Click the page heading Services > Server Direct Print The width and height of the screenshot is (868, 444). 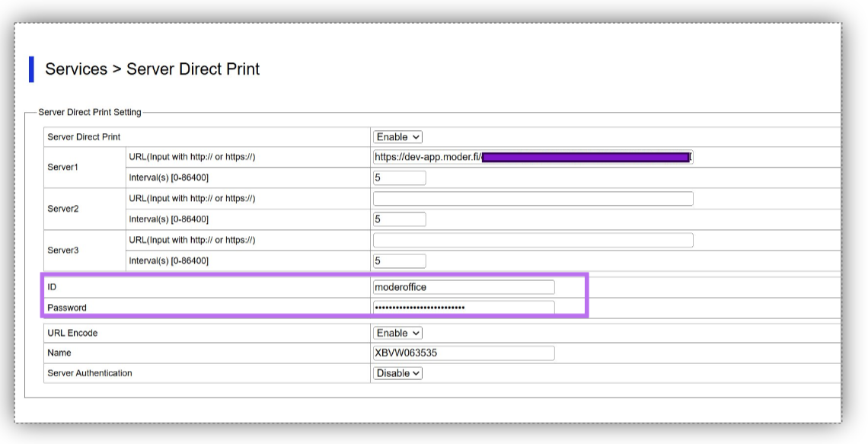[152, 69]
